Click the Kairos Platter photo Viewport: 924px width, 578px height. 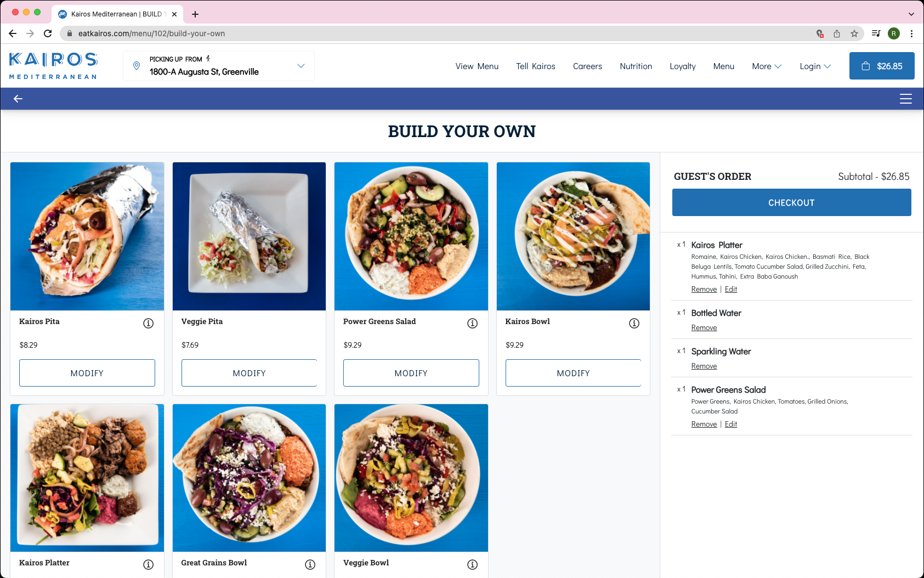[x=87, y=478]
